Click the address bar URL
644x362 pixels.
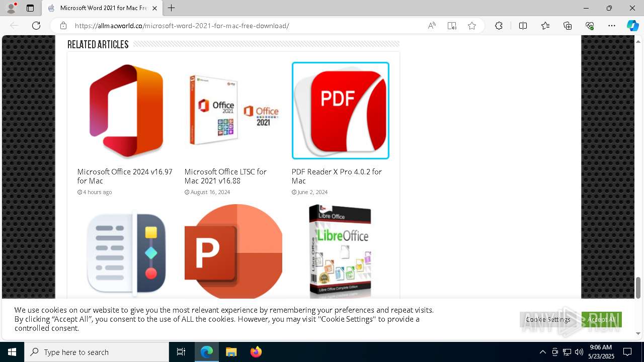coord(182,26)
